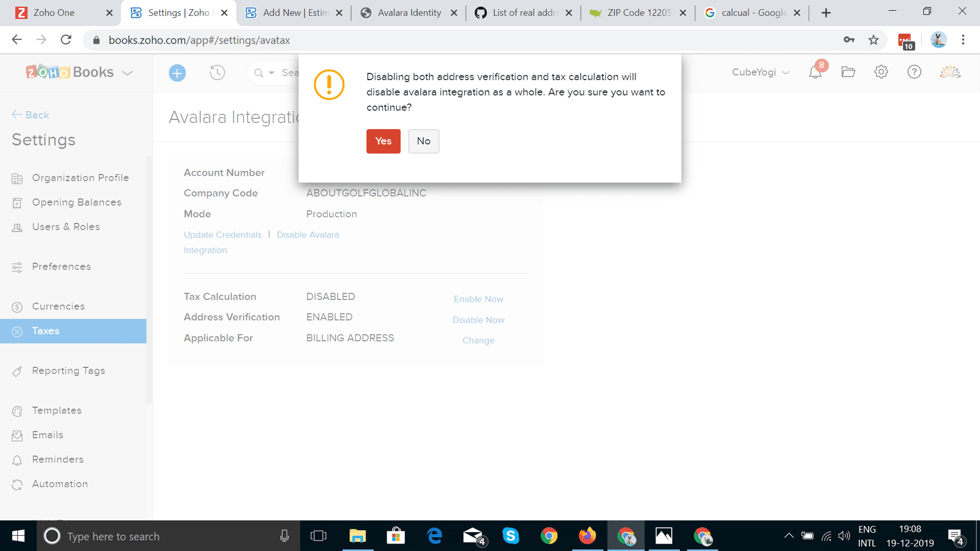Screen dimensions: 980x551
Task: Click the Update Credentials link
Action: (x=222, y=235)
